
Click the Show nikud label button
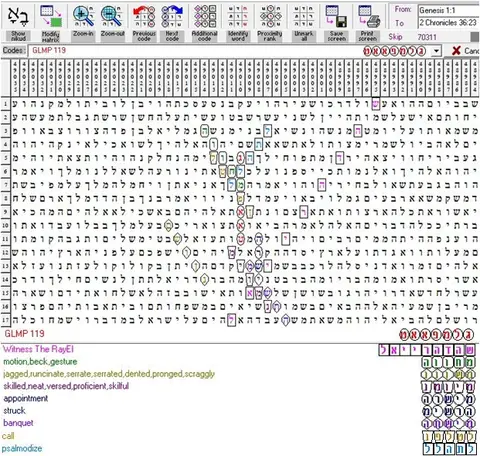[18, 36]
